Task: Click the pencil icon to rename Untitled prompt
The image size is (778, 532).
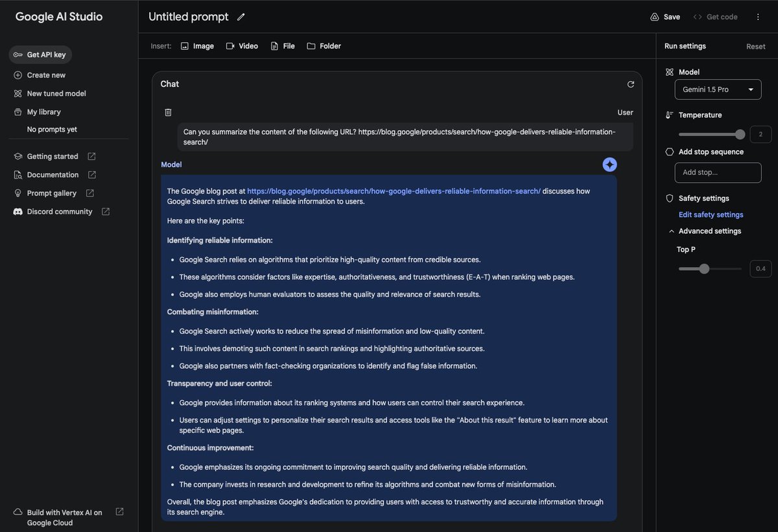Action: 241,17
